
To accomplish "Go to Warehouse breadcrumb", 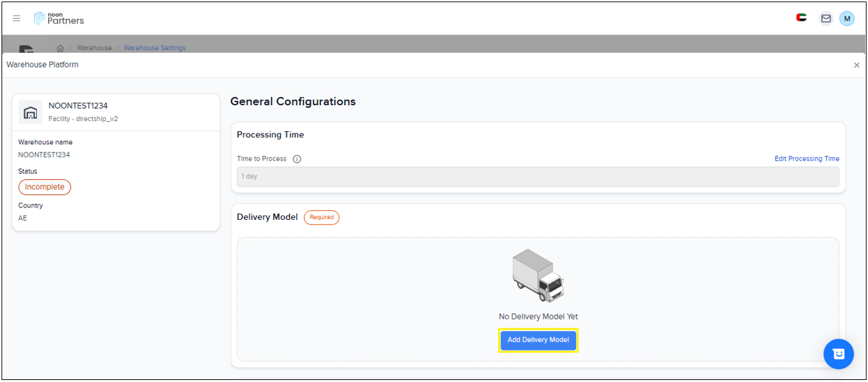I will (x=94, y=48).
